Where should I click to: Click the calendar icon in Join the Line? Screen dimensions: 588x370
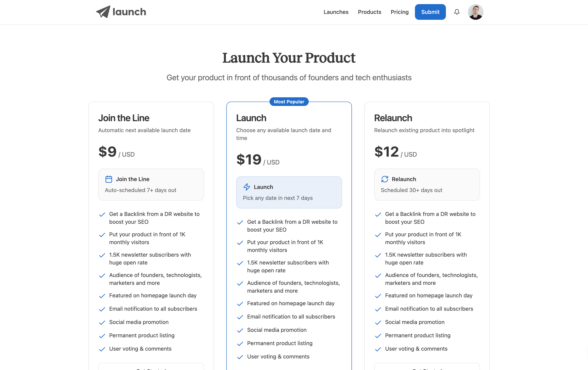pyautogui.click(x=109, y=179)
